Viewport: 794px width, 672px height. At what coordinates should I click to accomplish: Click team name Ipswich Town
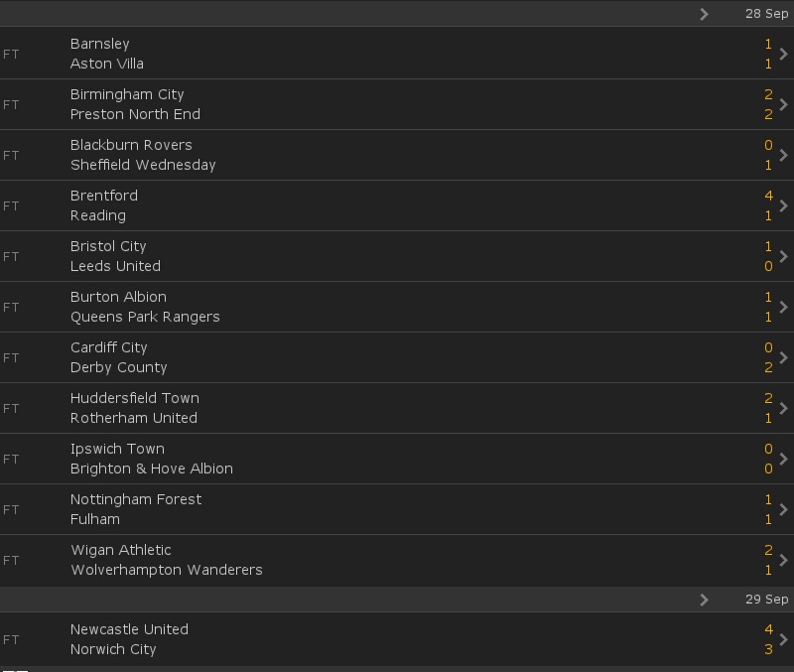pos(117,450)
